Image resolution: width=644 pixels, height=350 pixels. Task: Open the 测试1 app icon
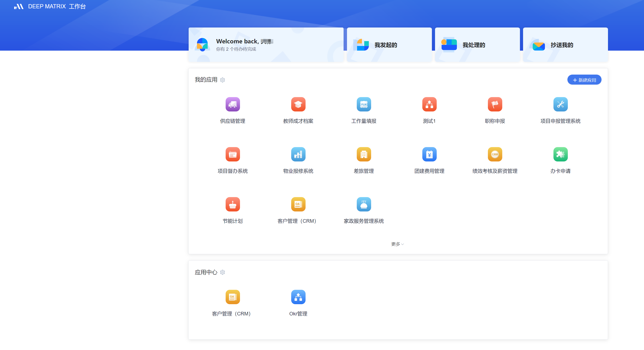tap(429, 104)
